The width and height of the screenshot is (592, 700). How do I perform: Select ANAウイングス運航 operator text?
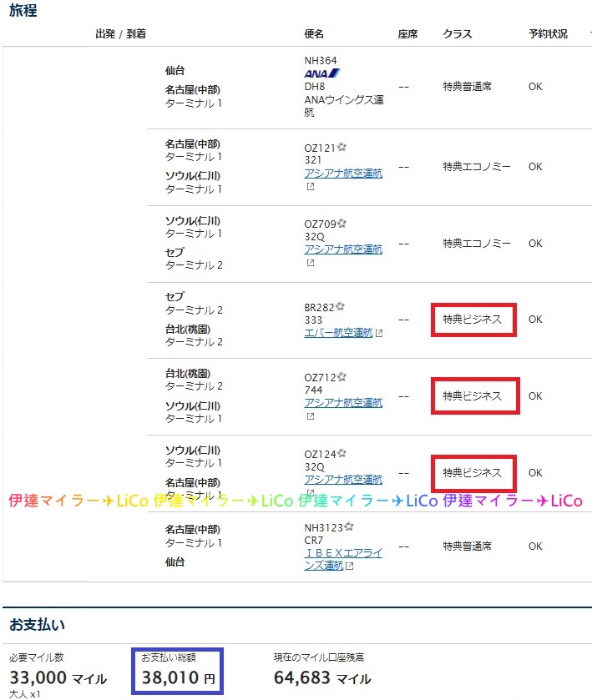[344, 106]
